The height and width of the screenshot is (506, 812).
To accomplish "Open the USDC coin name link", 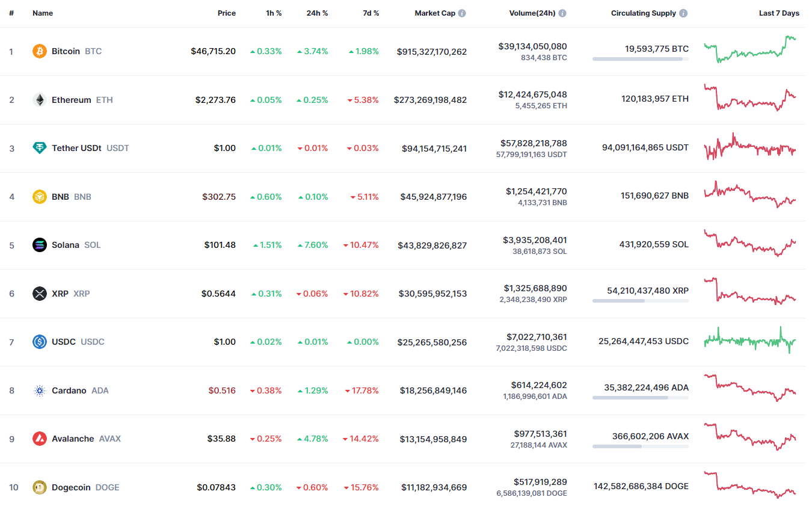I will point(64,342).
